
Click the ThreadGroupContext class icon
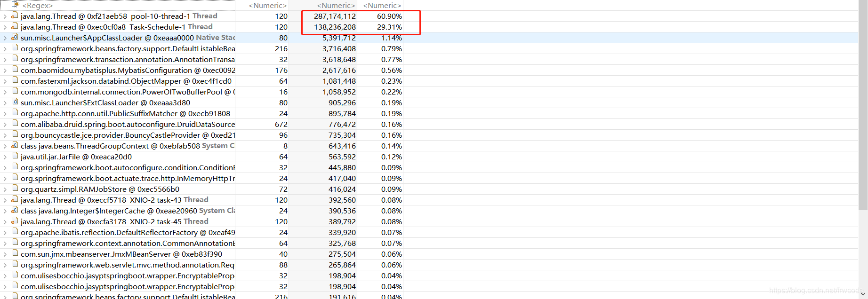point(15,145)
